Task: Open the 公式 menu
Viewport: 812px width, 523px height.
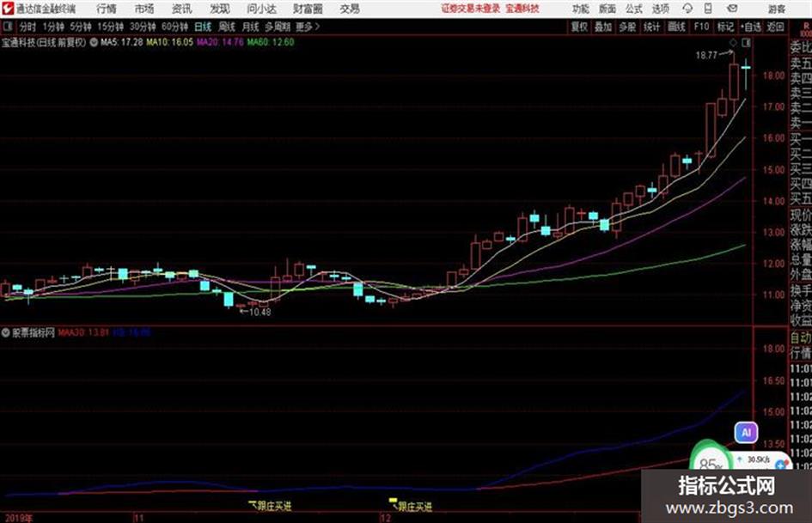Action: point(634,9)
